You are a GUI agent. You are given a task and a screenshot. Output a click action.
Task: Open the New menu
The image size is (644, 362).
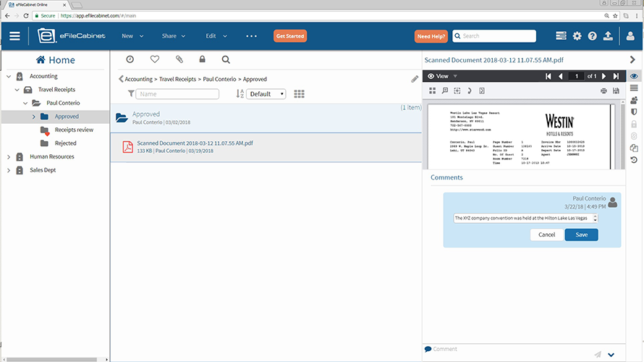pyautogui.click(x=132, y=35)
